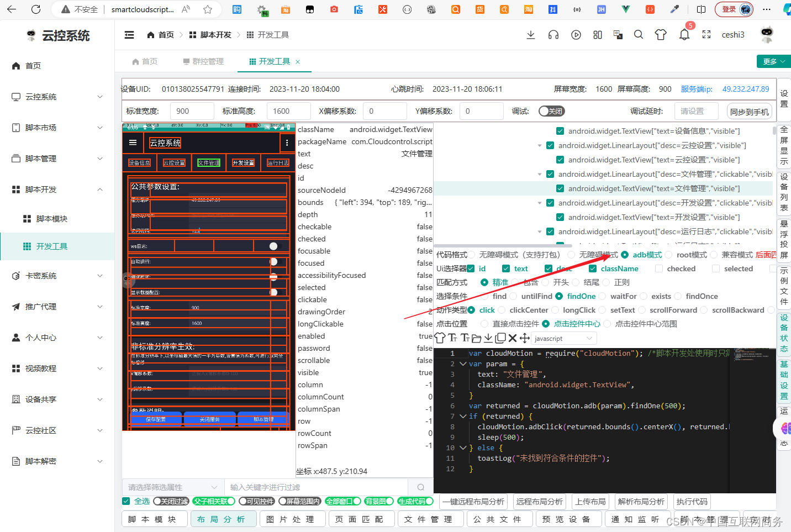Click the robot avatar at top right
The height and width of the screenshot is (532, 791).
click(x=767, y=34)
